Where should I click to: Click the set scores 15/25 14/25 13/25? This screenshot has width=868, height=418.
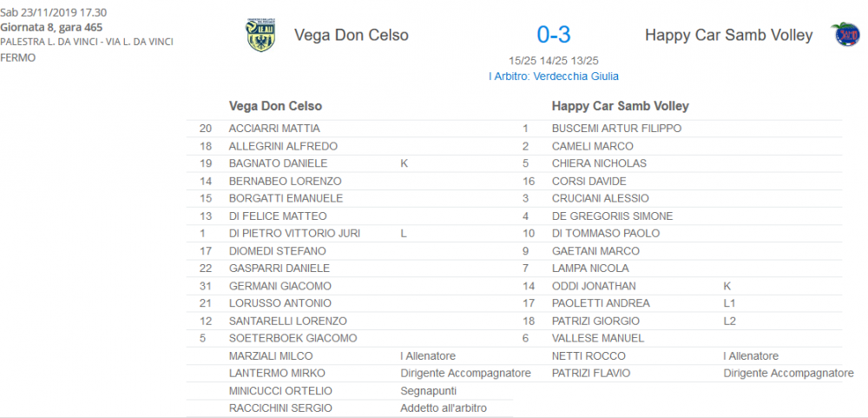tap(553, 61)
